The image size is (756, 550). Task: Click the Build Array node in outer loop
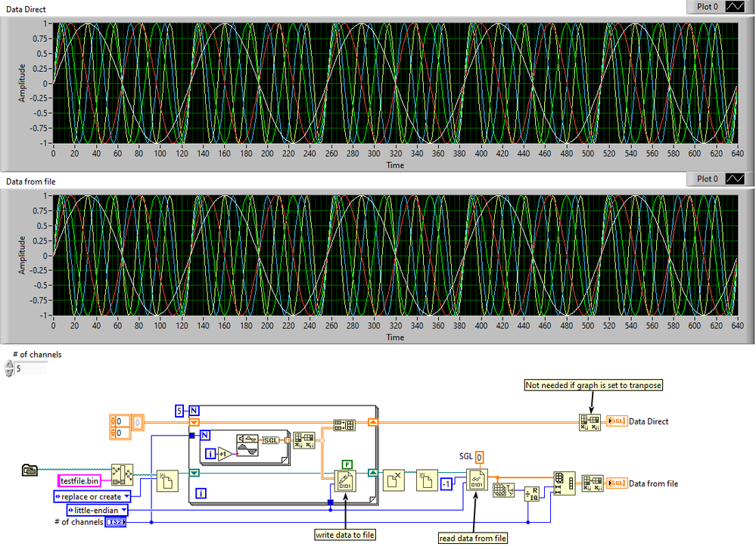point(345,424)
